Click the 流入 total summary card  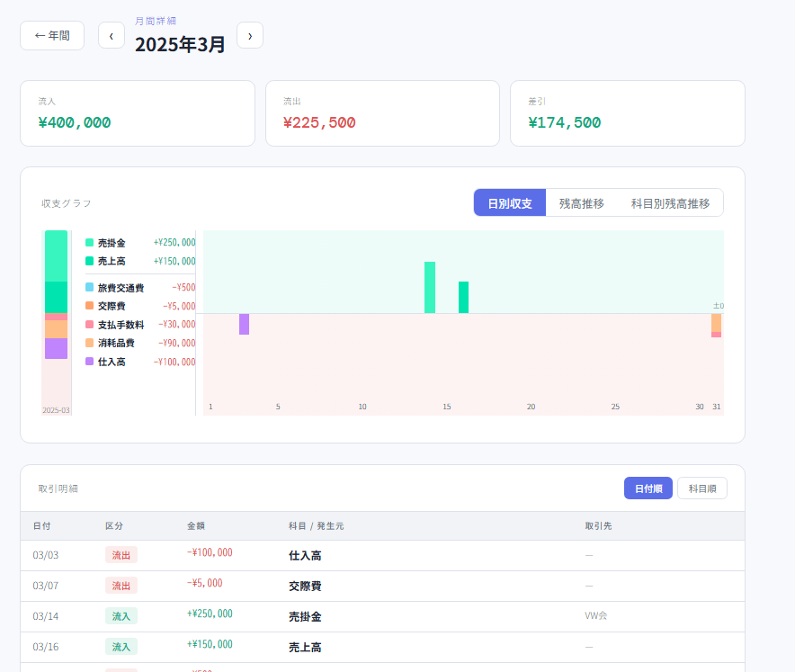tap(138, 113)
